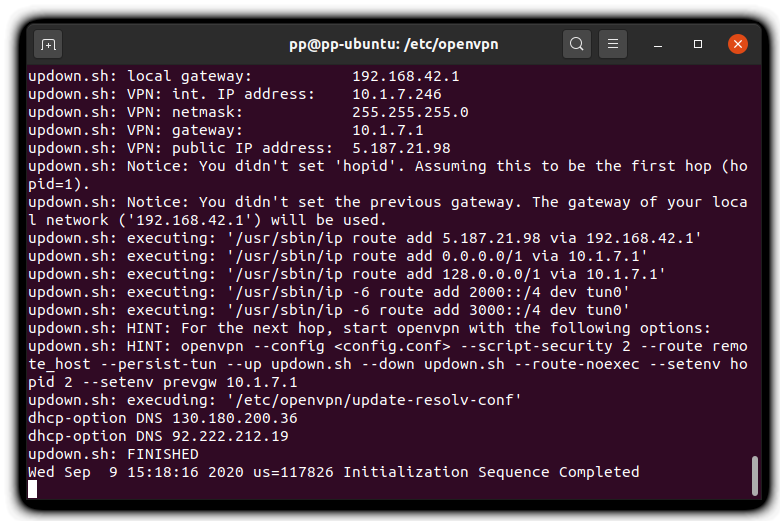Click the block cursor on last line

tap(33, 490)
